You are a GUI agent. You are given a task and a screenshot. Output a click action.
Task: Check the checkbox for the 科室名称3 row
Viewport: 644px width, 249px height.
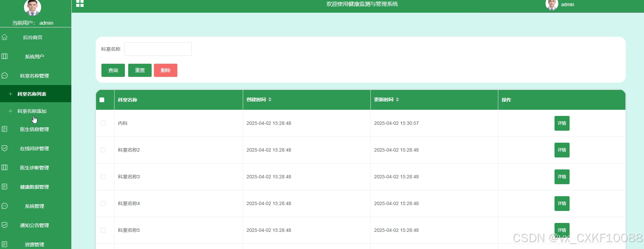tap(103, 177)
